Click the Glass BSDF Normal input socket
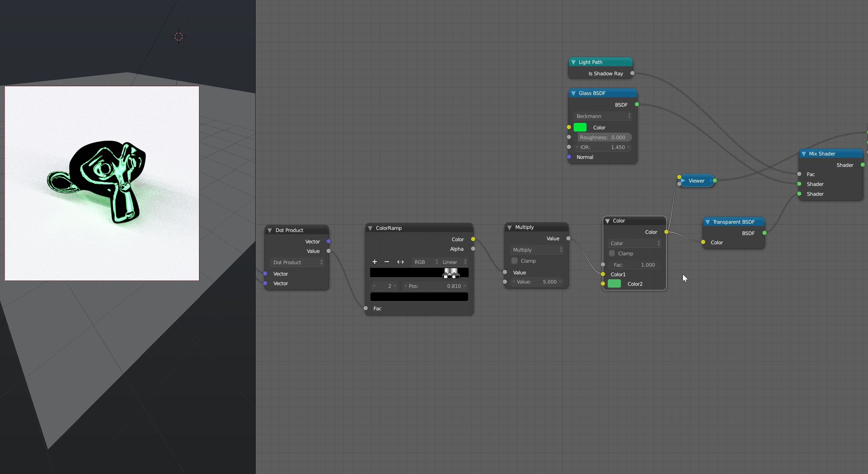The height and width of the screenshot is (474, 868). click(x=569, y=157)
